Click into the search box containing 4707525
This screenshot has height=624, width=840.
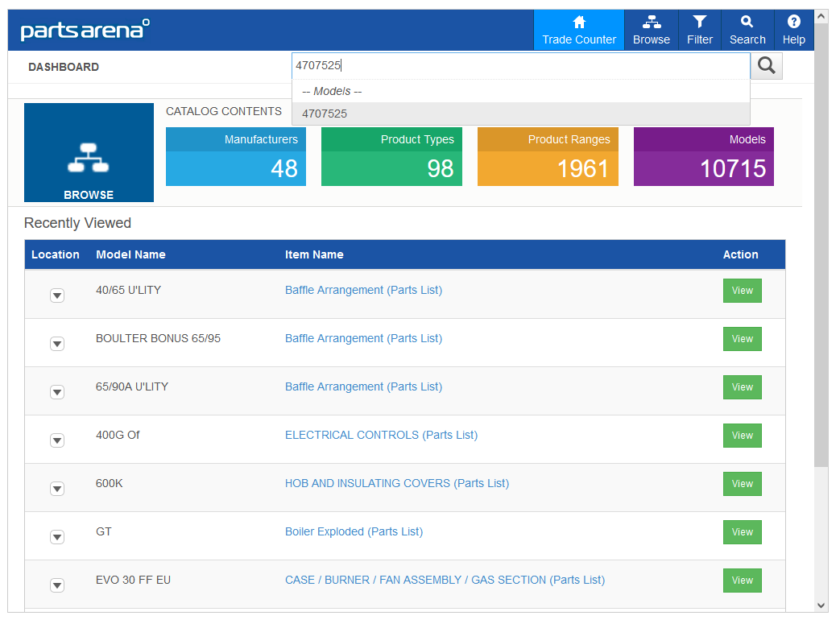(x=521, y=65)
